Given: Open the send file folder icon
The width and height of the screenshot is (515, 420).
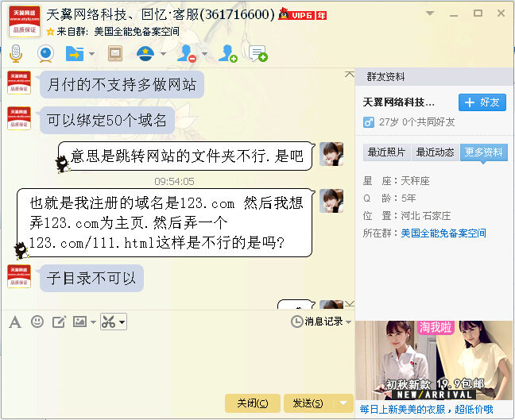Looking at the screenshot, I should (75, 53).
